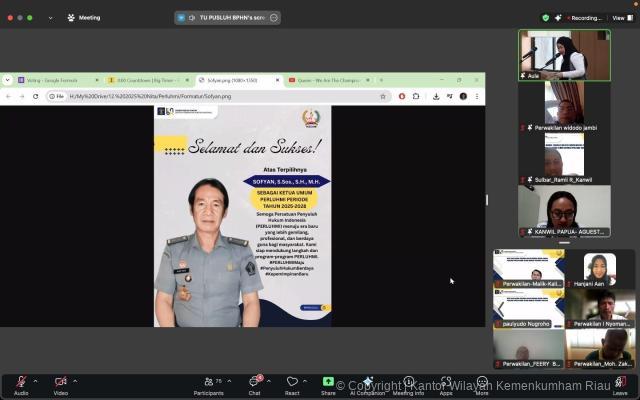The width and height of the screenshot is (640, 400).
Task: Open the Participants panel
Action: coord(208,382)
